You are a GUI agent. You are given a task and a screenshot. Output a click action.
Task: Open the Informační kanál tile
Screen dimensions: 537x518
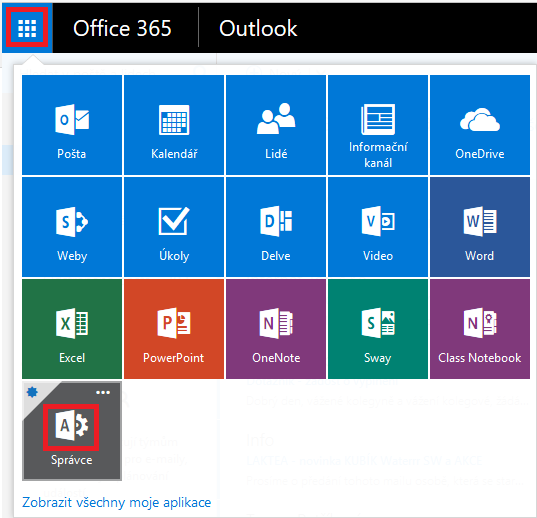pyautogui.click(x=378, y=125)
